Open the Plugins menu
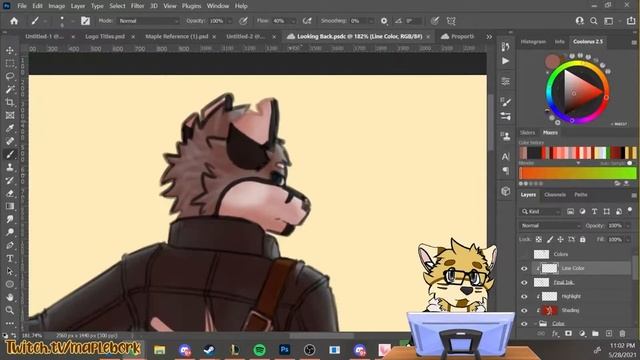Image resolution: width=640 pixels, height=360 pixels. pyautogui.click(x=191, y=6)
